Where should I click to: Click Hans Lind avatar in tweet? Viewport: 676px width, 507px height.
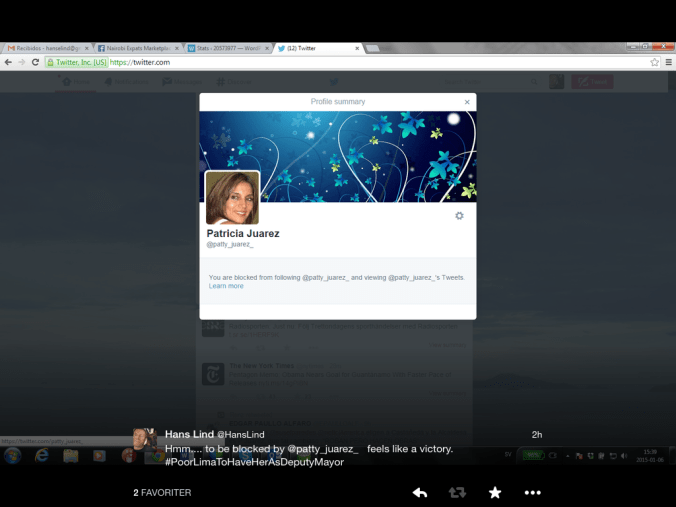click(x=145, y=440)
